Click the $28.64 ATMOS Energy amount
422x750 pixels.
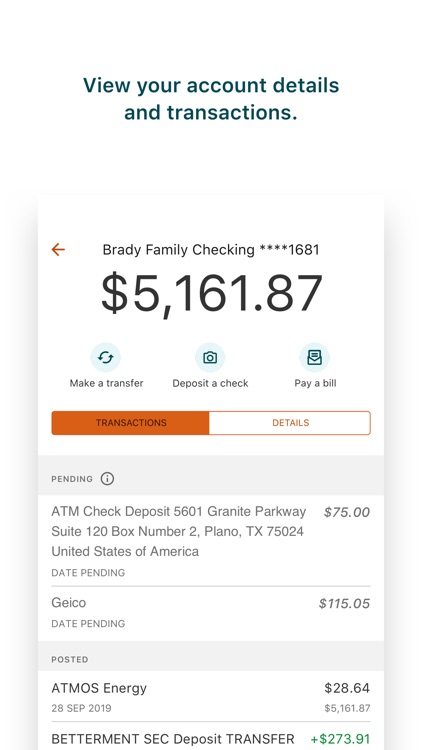pos(347,688)
